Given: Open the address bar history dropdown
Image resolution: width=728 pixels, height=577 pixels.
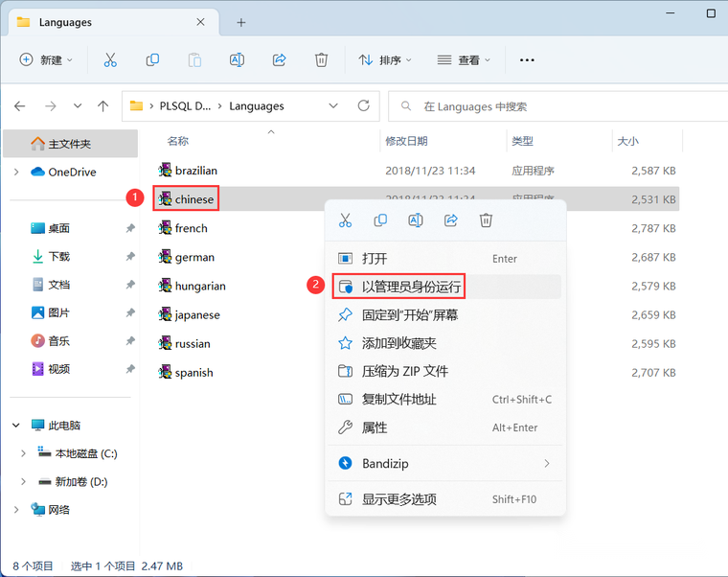Looking at the screenshot, I should [x=333, y=106].
